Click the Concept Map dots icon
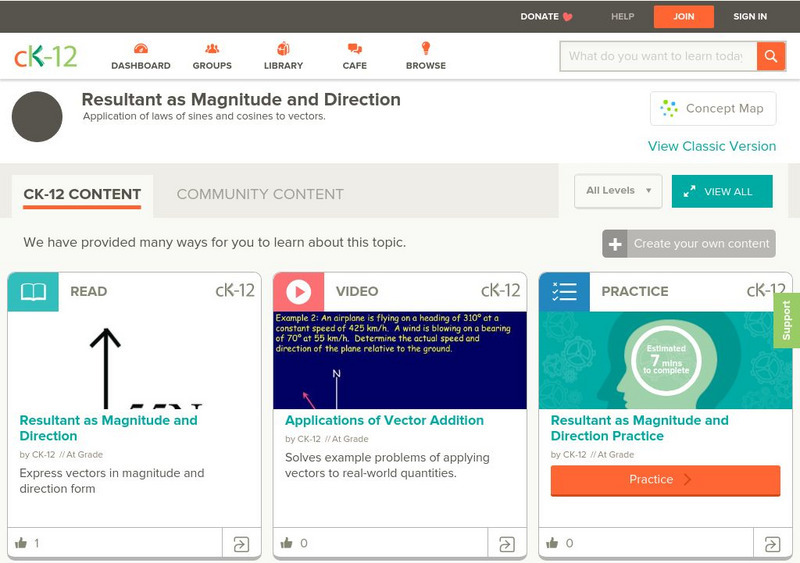The height and width of the screenshot is (563, 800). pyautogui.click(x=669, y=108)
